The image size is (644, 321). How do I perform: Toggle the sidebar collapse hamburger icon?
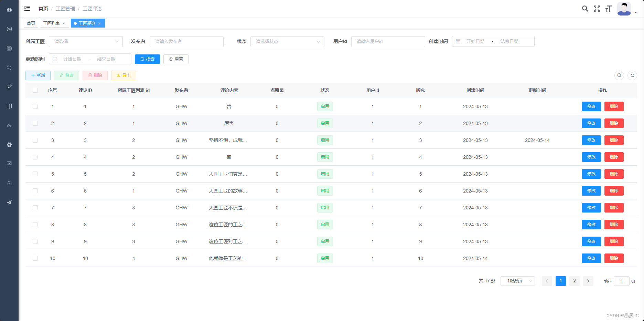pos(27,8)
